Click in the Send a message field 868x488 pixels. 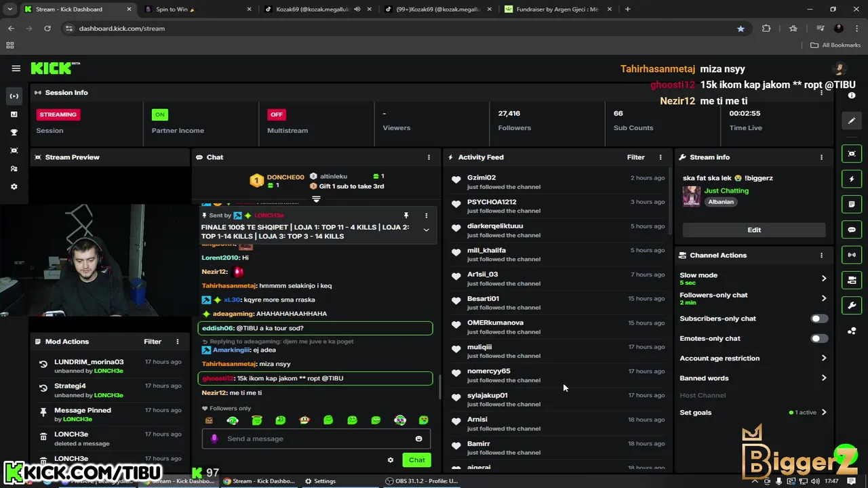pos(316,439)
